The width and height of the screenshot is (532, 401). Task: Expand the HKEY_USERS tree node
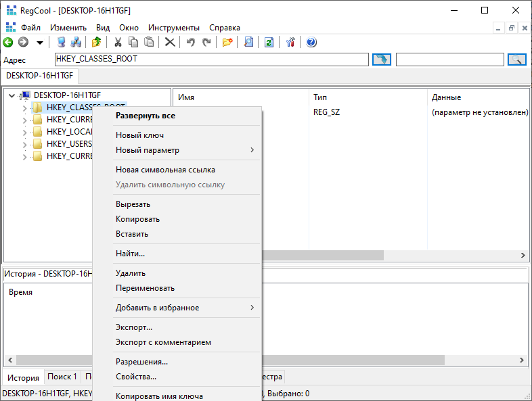coord(25,144)
